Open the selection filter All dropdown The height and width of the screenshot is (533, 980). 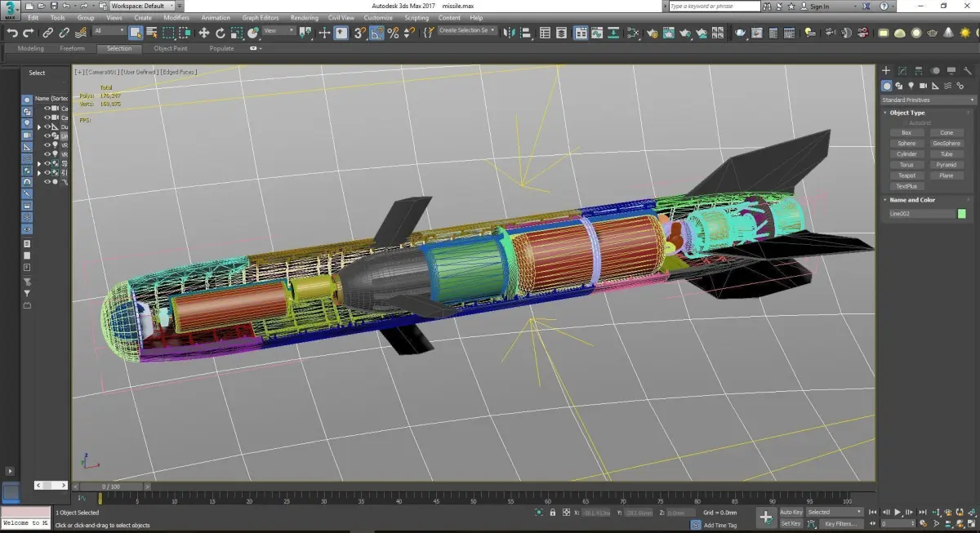(109, 31)
